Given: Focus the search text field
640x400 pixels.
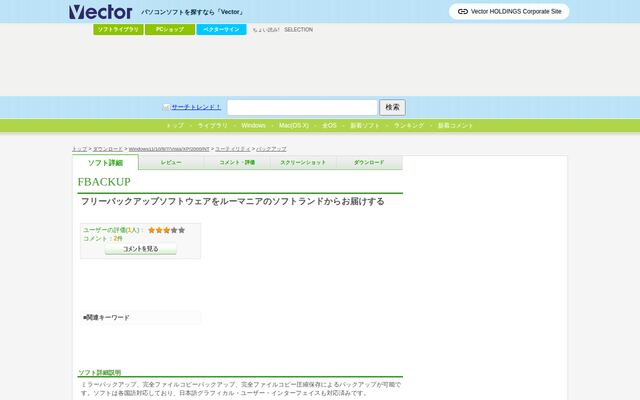Looking at the screenshot, I should [302, 107].
